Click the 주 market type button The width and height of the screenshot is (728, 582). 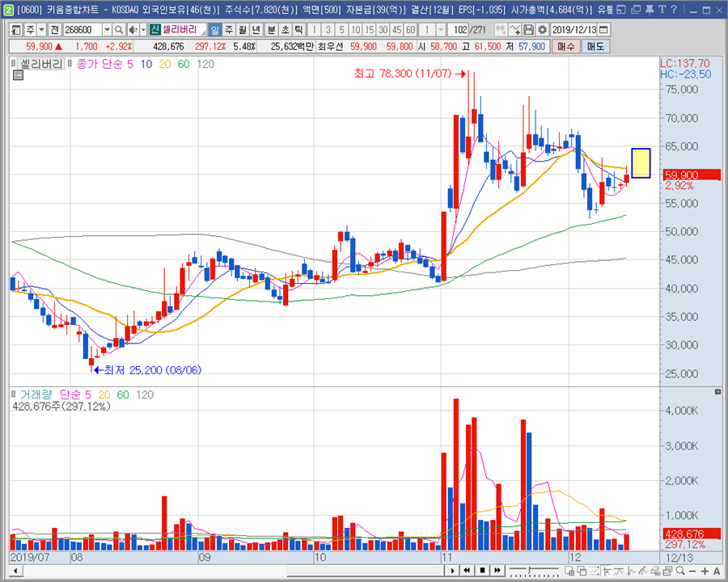point(30,30)
